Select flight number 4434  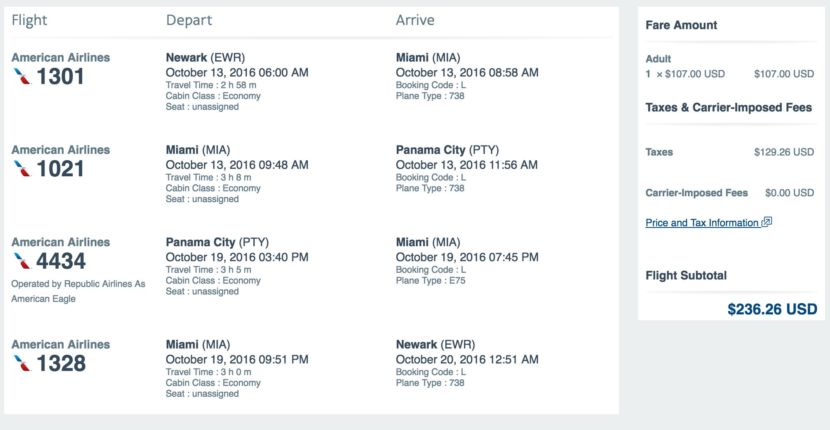[x=60, y=262]
